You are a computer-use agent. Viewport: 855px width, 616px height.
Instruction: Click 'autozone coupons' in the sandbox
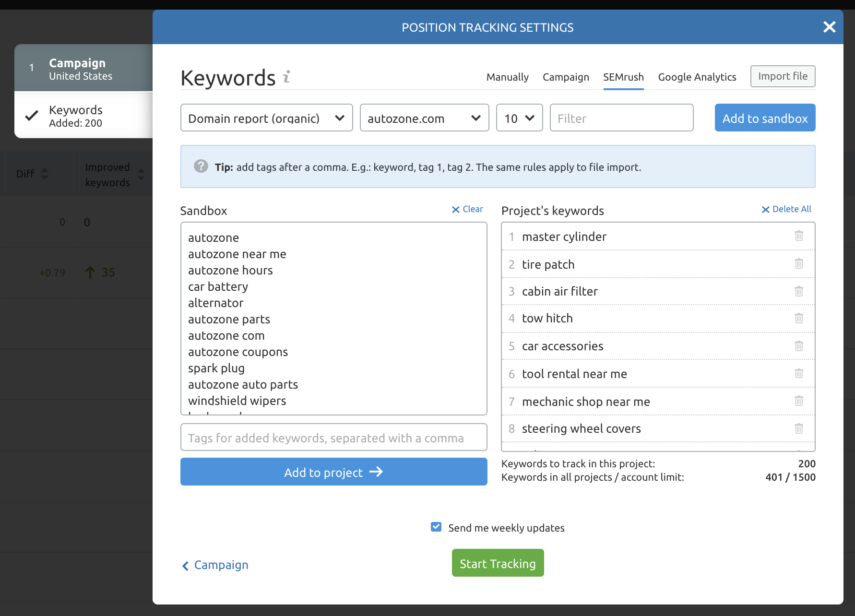coord(237,352)
